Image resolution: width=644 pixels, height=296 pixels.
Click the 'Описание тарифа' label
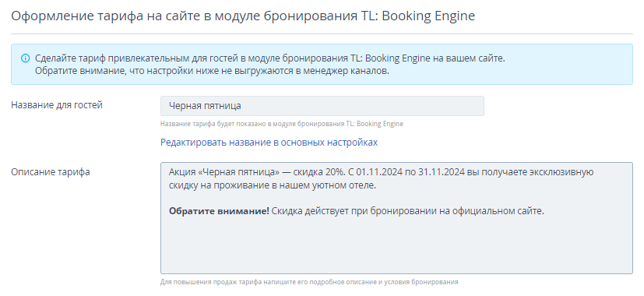pos(51,172)
